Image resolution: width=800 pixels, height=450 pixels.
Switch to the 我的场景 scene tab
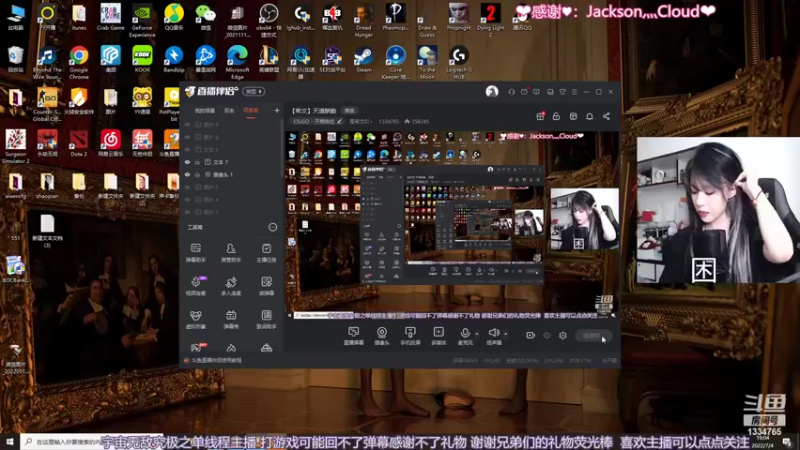205,111
